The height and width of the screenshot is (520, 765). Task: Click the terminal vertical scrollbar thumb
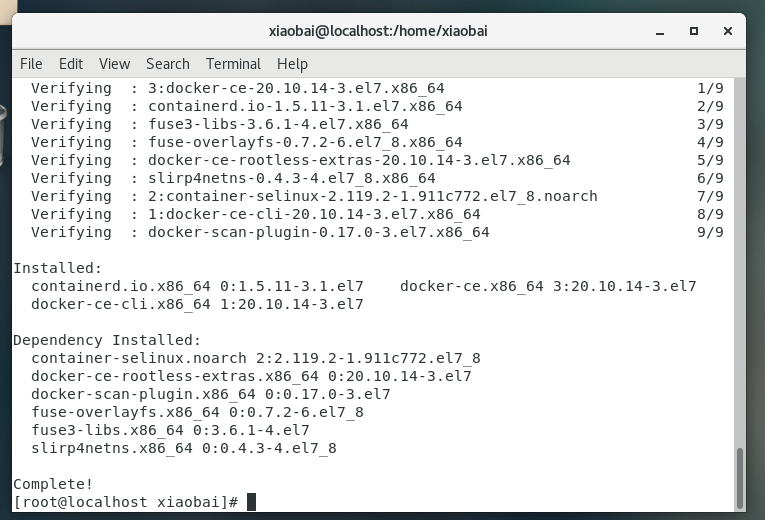point(740,478)
